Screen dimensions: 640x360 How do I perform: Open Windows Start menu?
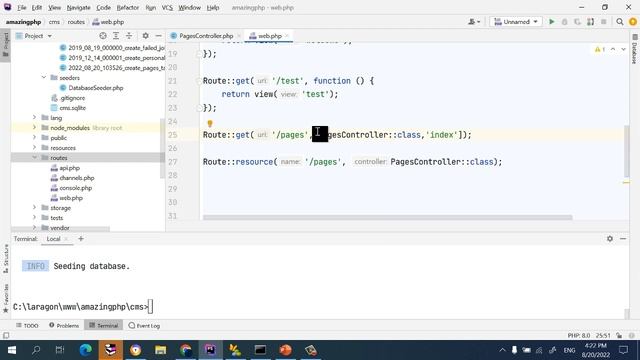tap(12, 350)
